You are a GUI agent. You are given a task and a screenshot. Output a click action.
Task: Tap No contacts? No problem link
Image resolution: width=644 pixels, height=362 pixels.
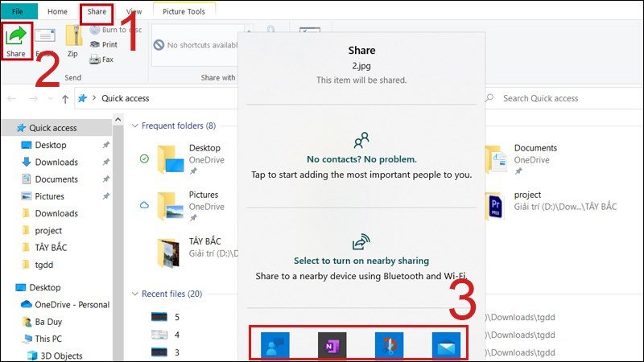click(361, 159)
